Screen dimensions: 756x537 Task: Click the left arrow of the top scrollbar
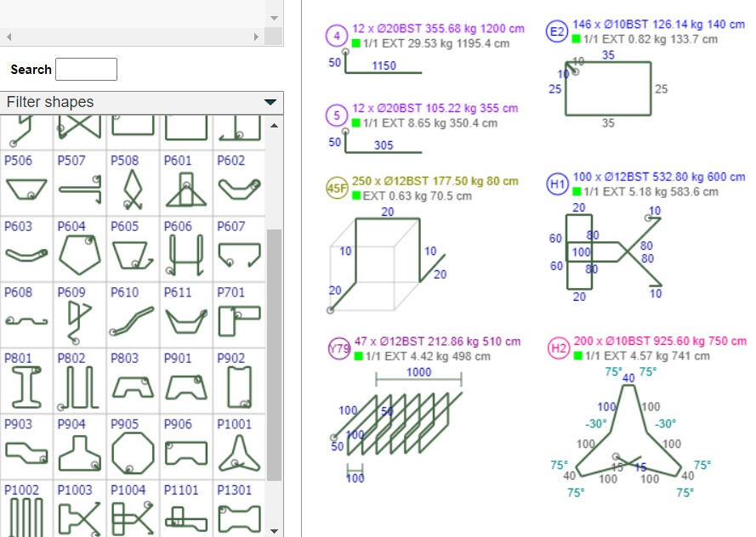(8, 37)
